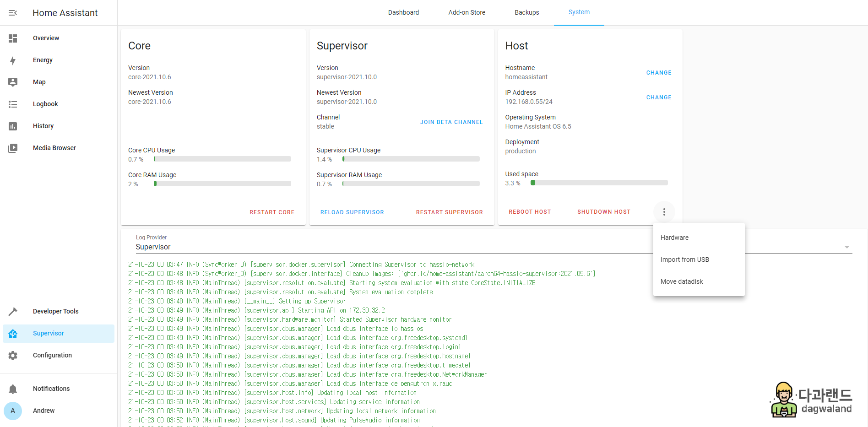The width and height of the screenshot is (868, 427).
Task: Click the Supervisor CPU Usage bar
Action: [x=411, y=159]
